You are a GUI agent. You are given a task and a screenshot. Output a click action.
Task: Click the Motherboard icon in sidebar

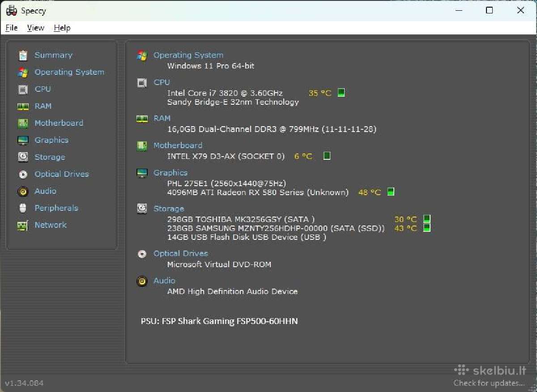[x=23, y=124]
